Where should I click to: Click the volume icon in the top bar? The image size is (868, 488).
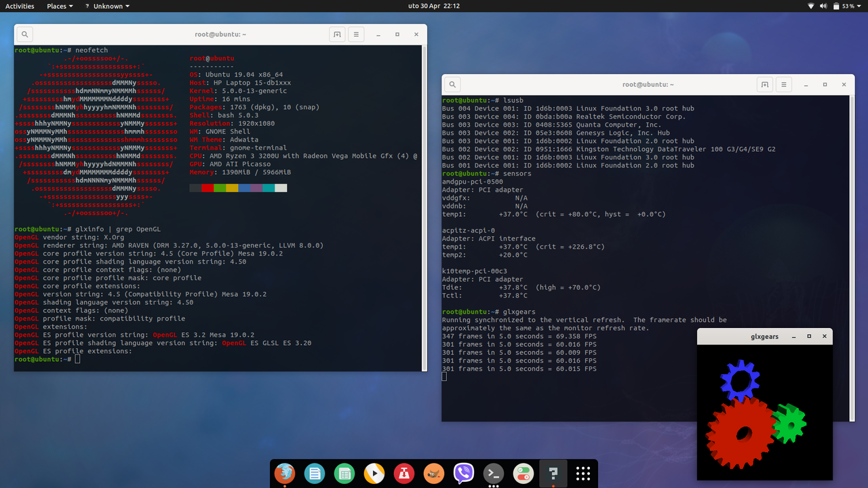click(x=823, y=6)
